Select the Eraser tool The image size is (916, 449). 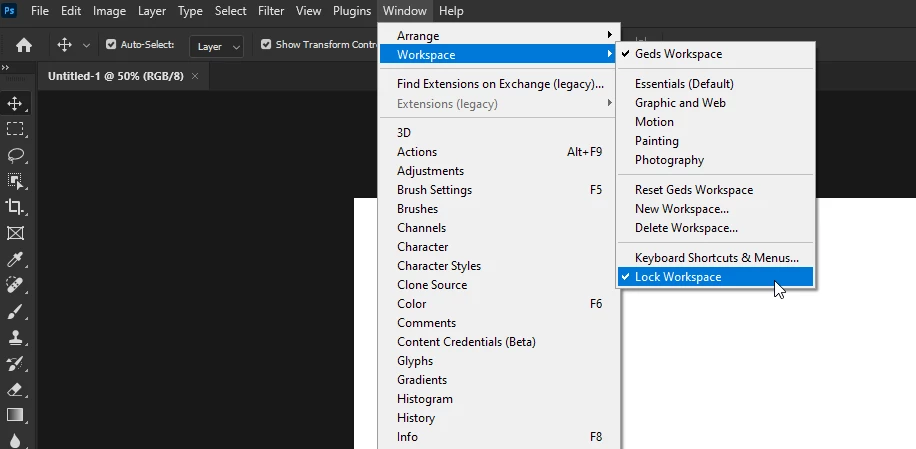15,389
